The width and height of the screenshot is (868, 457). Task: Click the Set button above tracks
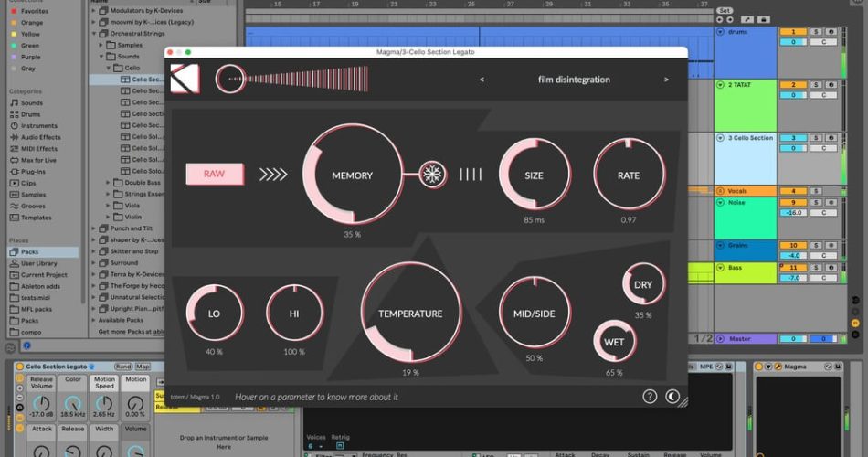[724, 11]
